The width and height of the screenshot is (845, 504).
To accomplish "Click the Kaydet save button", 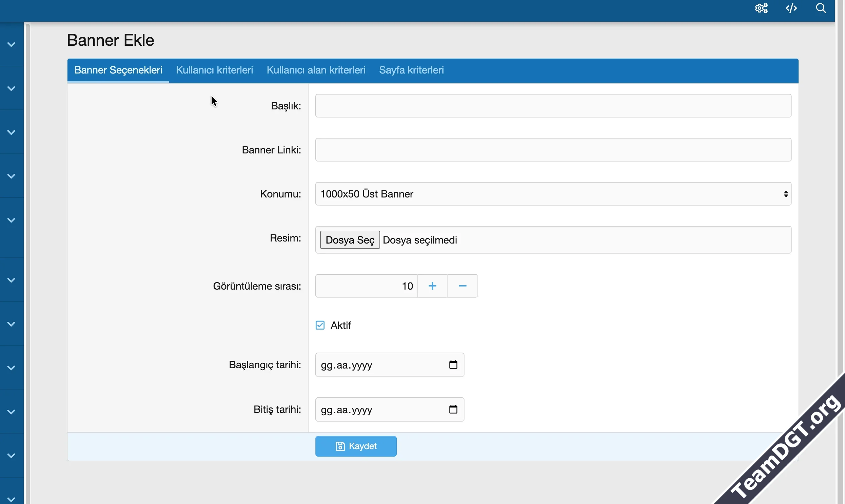I will click(x=356, y=446).
